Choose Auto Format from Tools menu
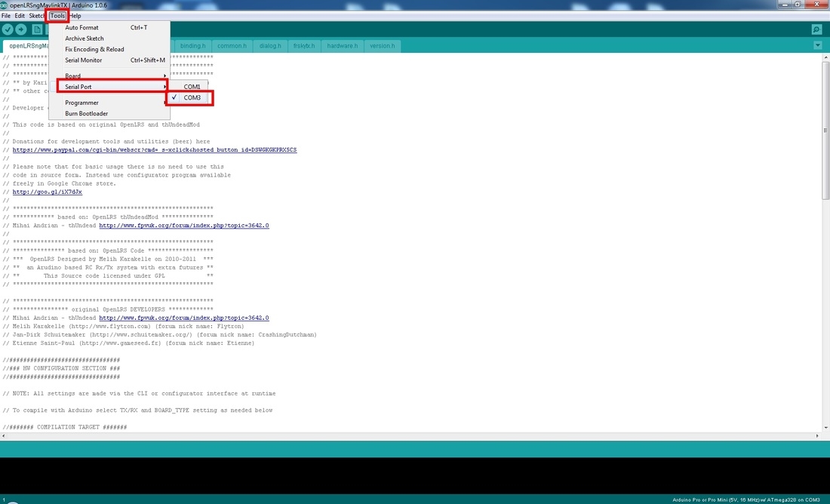This screenshot has width=830, height=504. point(81,28)
